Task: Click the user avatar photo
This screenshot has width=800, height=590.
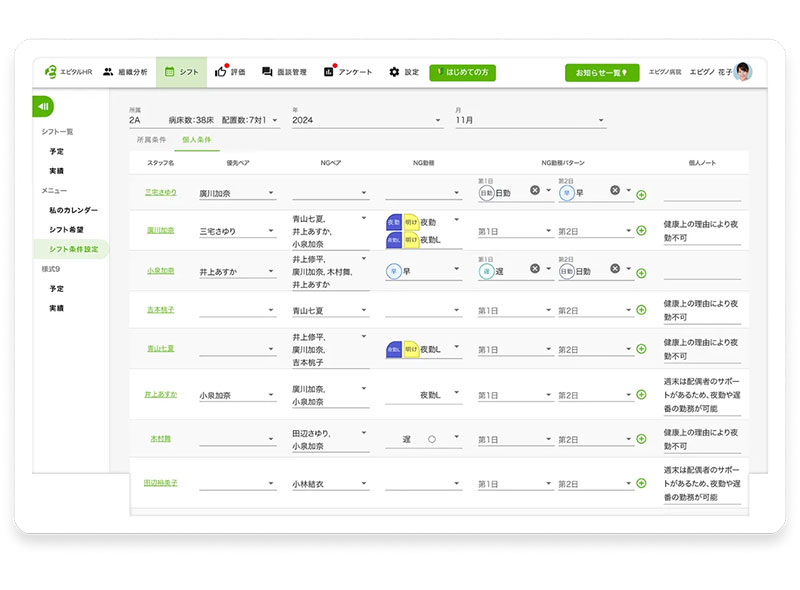Action: coord(743,72)
